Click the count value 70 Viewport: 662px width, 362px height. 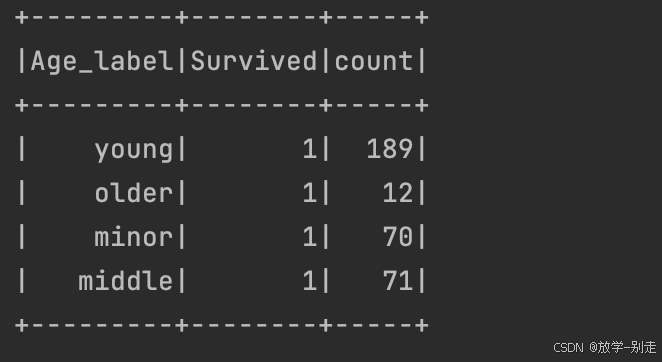(398, 237)
